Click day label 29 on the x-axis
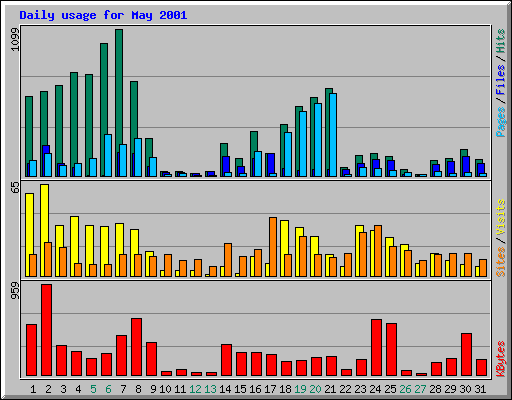This screenshot has height=400, width=512. [x=450, y=389]
